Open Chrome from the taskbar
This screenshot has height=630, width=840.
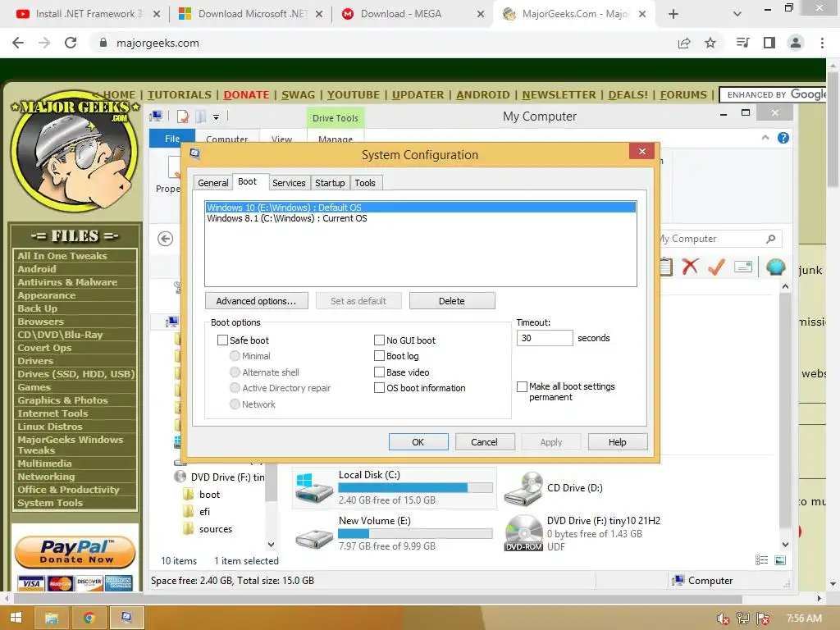point(89,619)
